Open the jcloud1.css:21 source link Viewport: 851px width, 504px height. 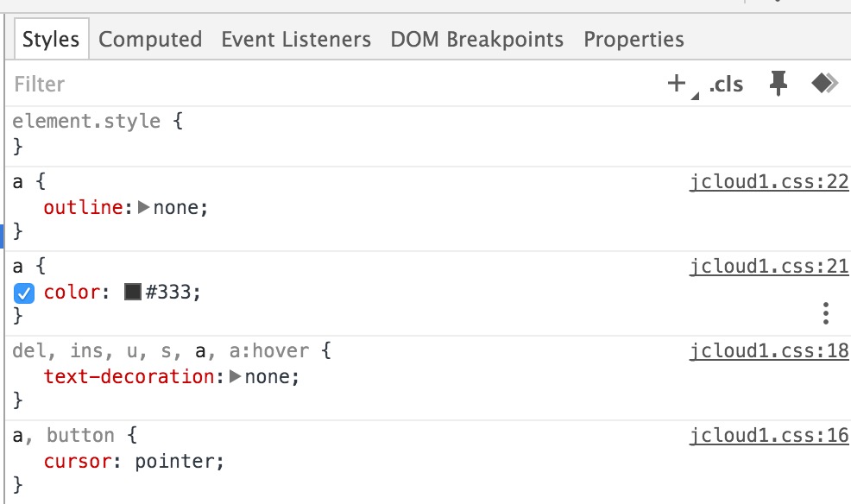[x=768, y=267]
